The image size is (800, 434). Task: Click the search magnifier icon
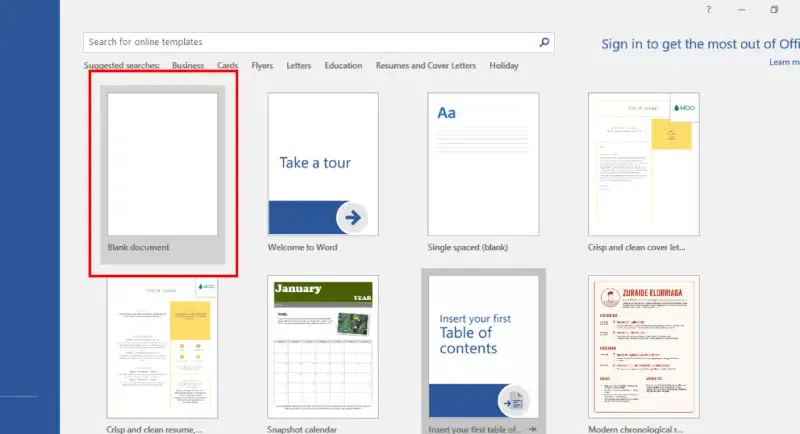click(x=544, y=42)
